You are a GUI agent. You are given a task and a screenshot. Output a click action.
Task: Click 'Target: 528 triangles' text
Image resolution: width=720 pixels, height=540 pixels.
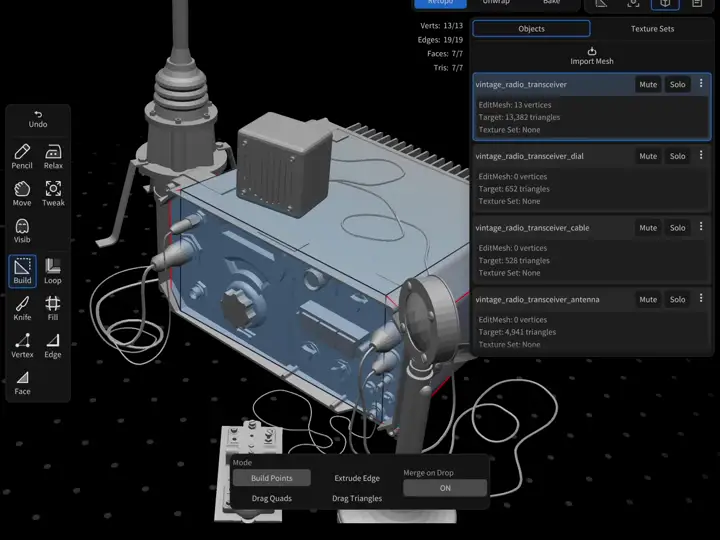tap(514, 260)
